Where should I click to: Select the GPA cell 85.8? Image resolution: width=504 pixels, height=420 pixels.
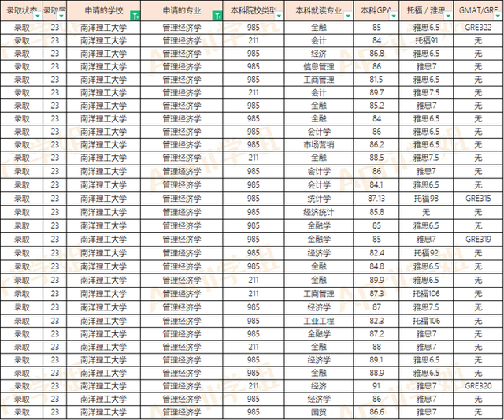(x=376, y=212)
